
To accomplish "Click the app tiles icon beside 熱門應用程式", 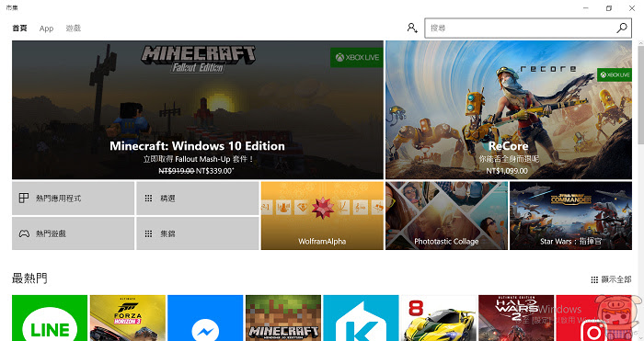I will click(24, 199).
